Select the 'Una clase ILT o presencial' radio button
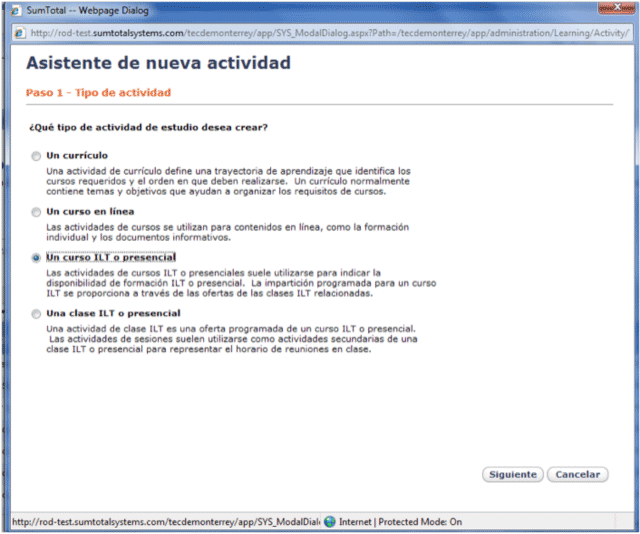This screenshot has width=640, height=534. 36,314
